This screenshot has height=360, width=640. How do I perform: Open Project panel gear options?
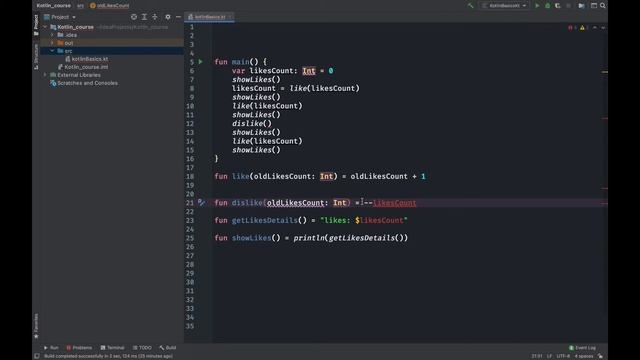tap(168, 17)
